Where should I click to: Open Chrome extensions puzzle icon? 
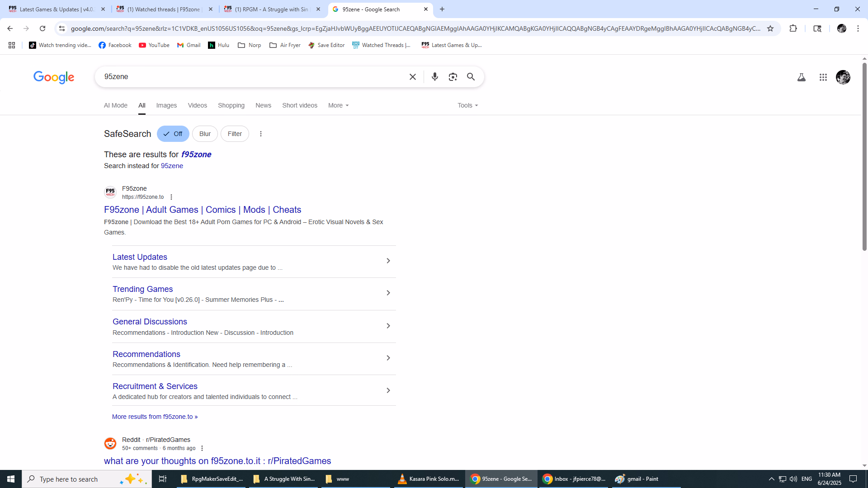(x=793, y=28)
